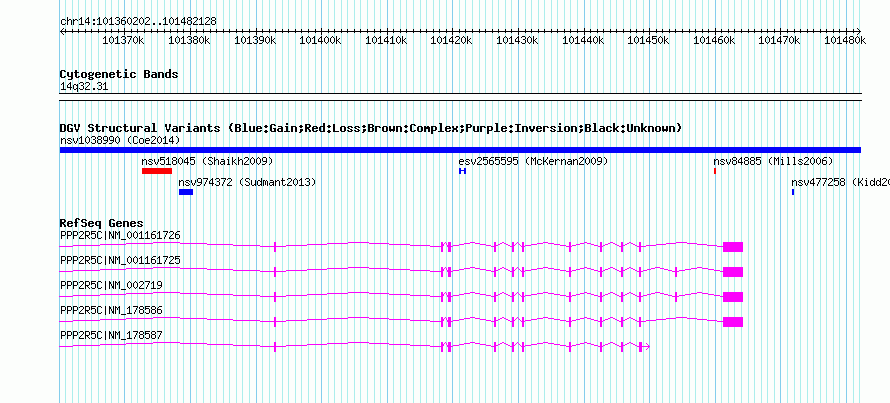The width and height of the screenshot is (890, 403).
Task: Select the esv2565595 blue variant marker
Action: click(x=463, y=171)
